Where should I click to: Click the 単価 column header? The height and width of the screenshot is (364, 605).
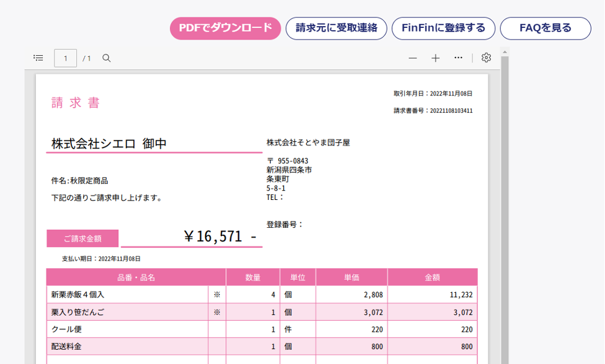pos(351,277)
